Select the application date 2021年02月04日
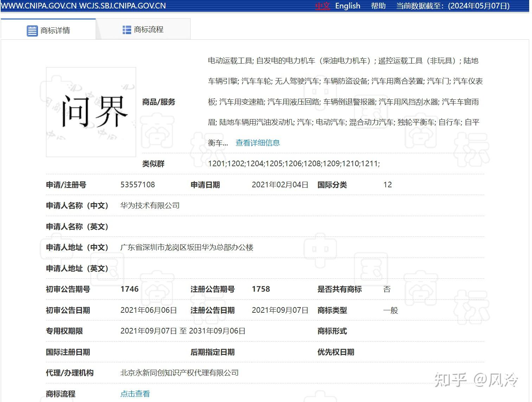The width and height of the screenshot is (532, 402). point(280,184)
